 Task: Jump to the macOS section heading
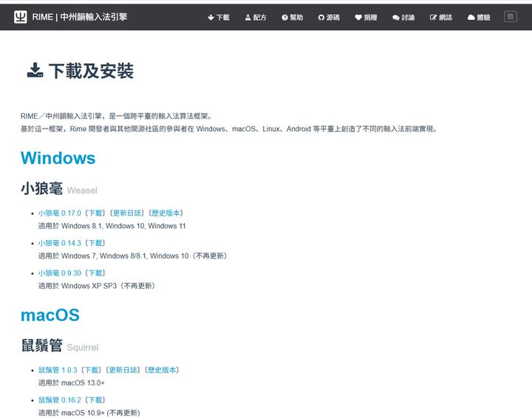[50, 315]
